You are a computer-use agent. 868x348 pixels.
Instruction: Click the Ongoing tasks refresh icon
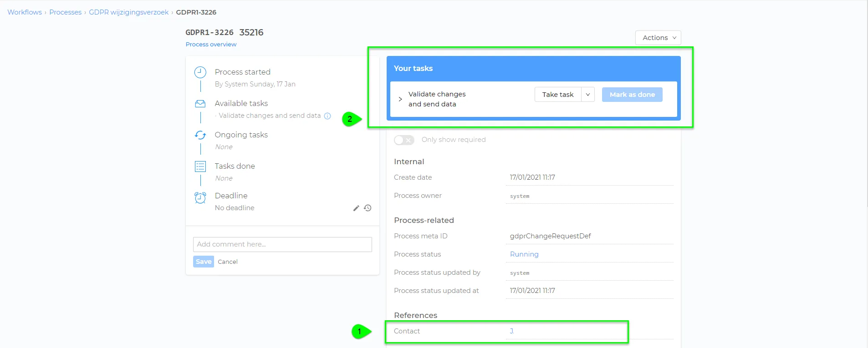(x=200, y=135)
